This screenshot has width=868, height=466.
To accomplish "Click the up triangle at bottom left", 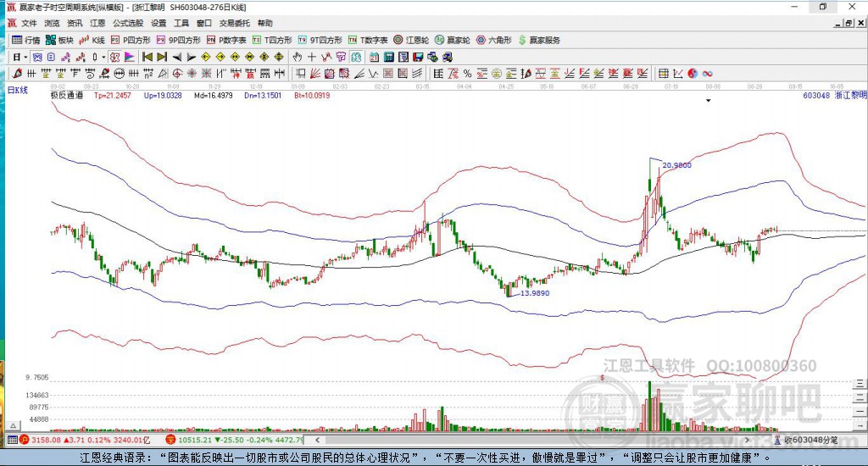I will [14, 425].
